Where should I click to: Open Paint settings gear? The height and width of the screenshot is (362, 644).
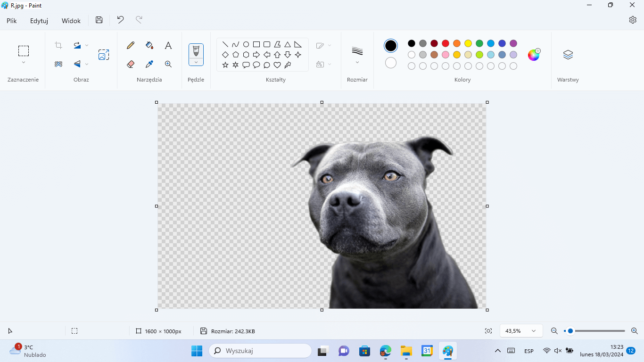coord(633,20)
